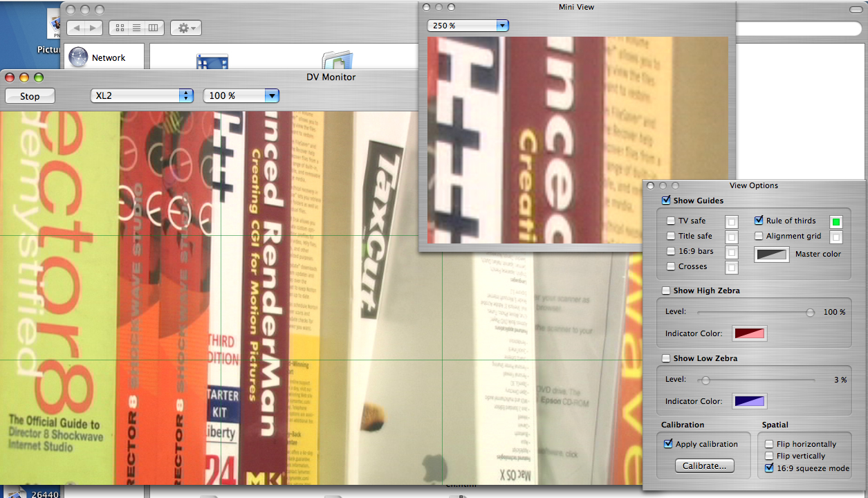
Task: Click the High Zebra Level slider knob
Action: [810, 313]
